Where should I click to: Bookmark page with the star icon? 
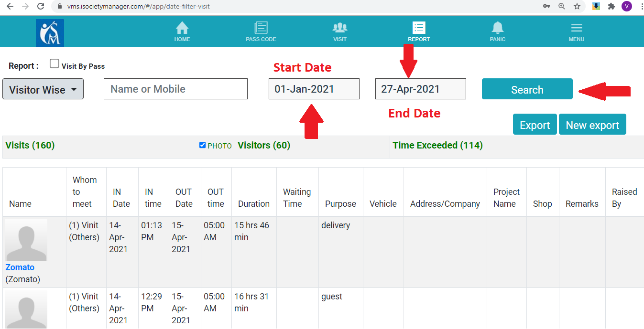577,6
